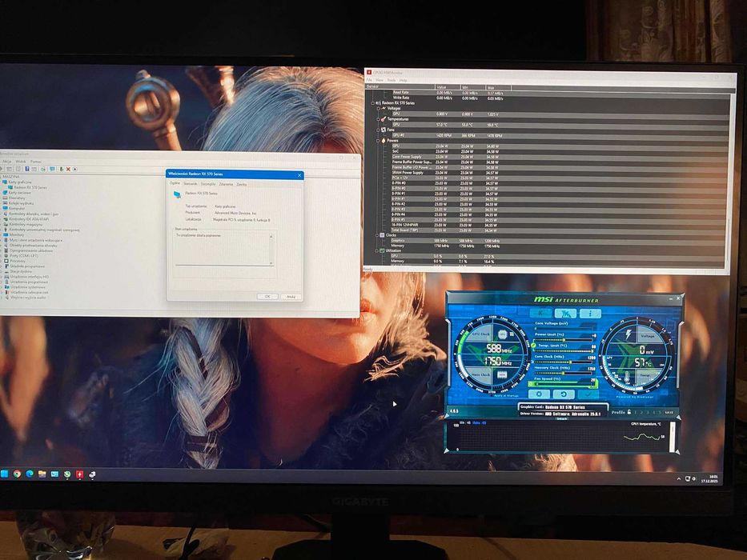This screenshot has width=747, height=560.
Task: Apply settings with Afterburner's checkmark button
Action: (x=588, y=394)
